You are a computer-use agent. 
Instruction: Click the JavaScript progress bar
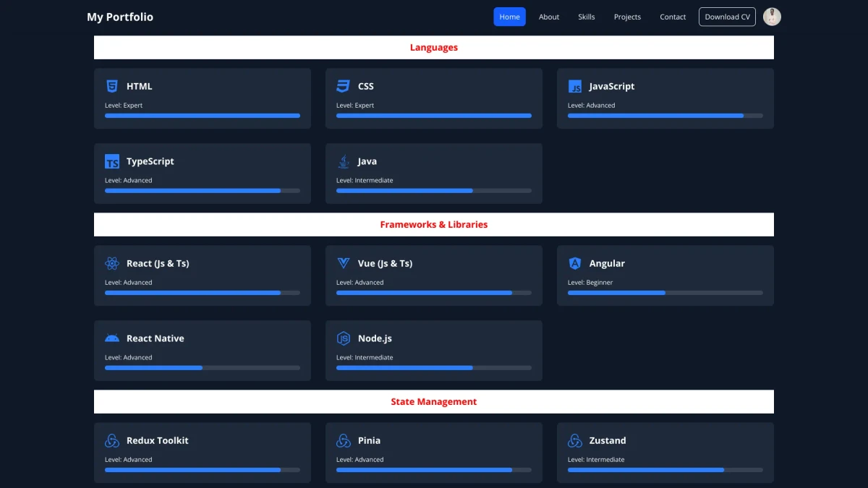point(665,116)
